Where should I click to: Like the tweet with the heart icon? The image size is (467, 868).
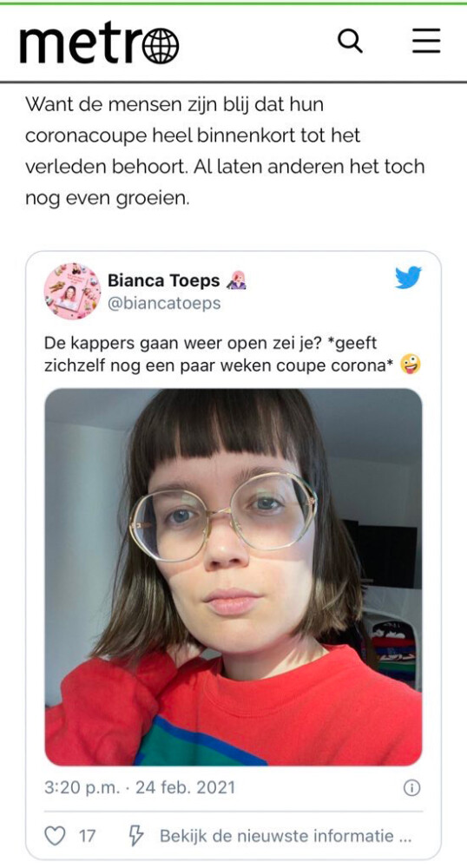coord(55,836)
